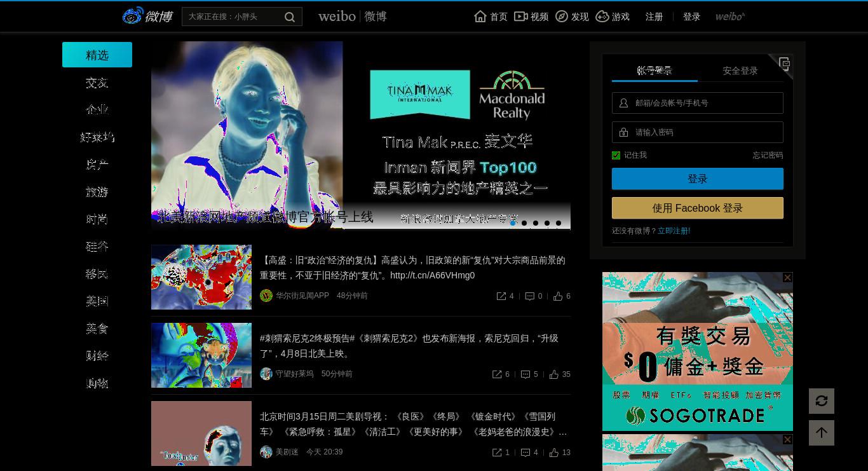This screenshot has width=868, height=471.
Task: Click 华尔街见闻APP avatar icon
Action: click(x=266, y=296)
